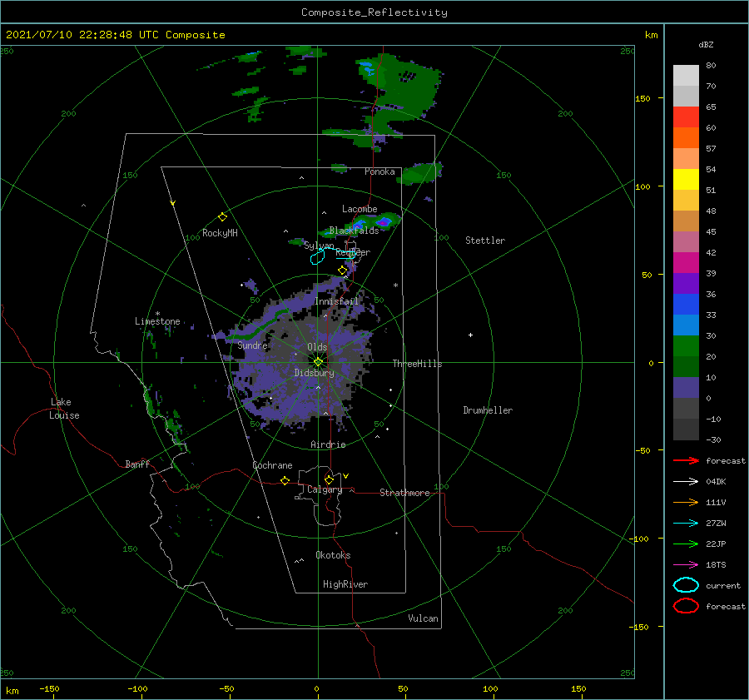This screenshot has height=700, width=749.
Task: Click the cyan 27ZW arrow icon
Action: pyautogui.click(x=686, y=524)
